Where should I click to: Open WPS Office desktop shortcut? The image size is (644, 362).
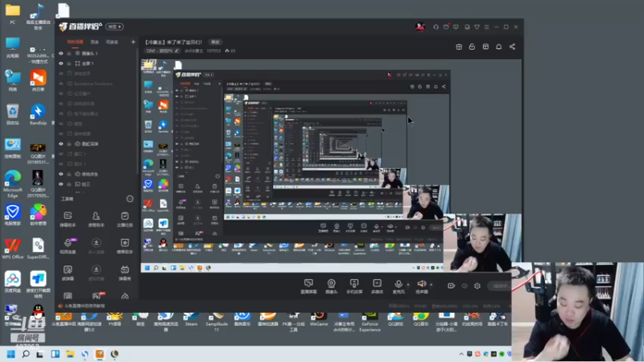click(13, 249)
